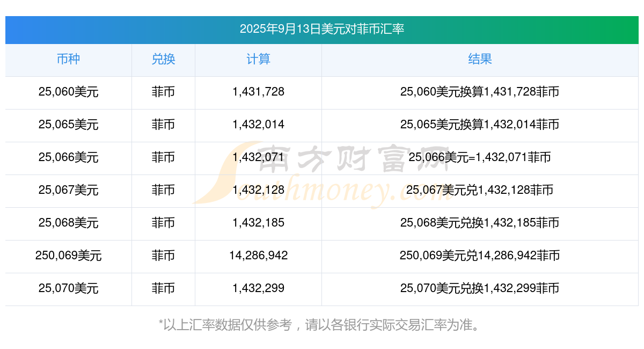Click '菲币' in the 25,068美元 row
644x349 pixels.
pos(163,223)
